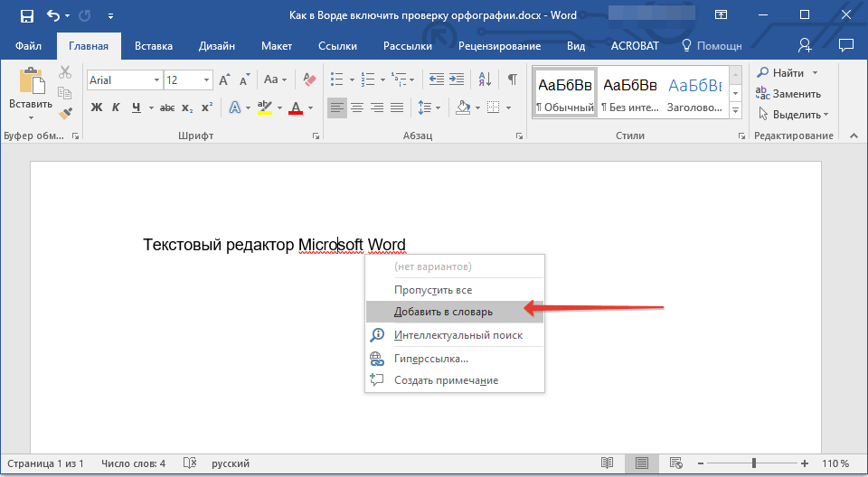Switch to the Рецензирование ribbon tab
The height and width of the screenshot is (477, 868).
pos(499,46)
